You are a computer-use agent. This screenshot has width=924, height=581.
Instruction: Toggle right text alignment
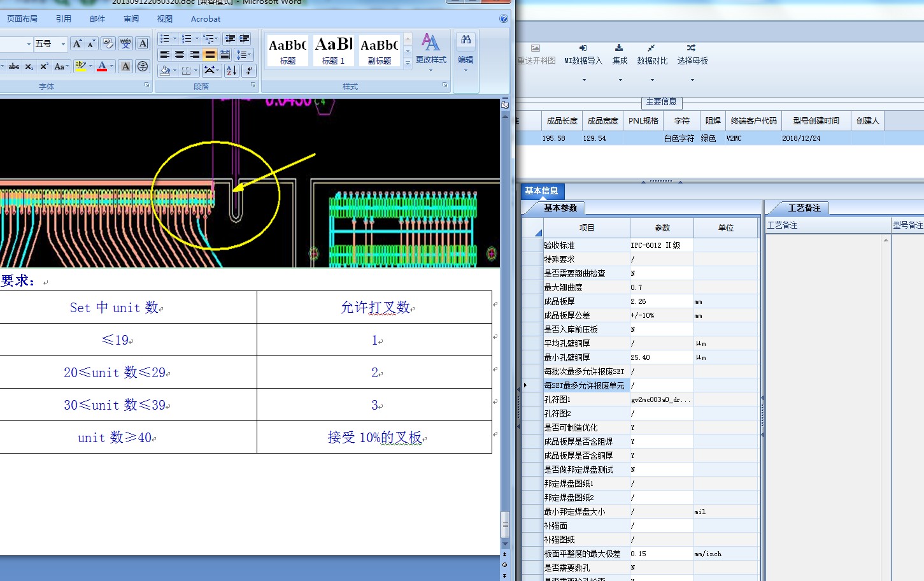coord(194,55)
